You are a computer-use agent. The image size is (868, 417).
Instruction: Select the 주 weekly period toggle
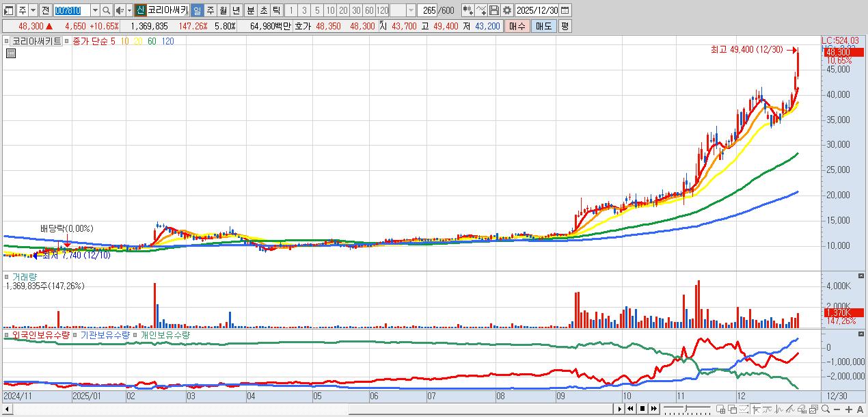(x=210, y=10)
